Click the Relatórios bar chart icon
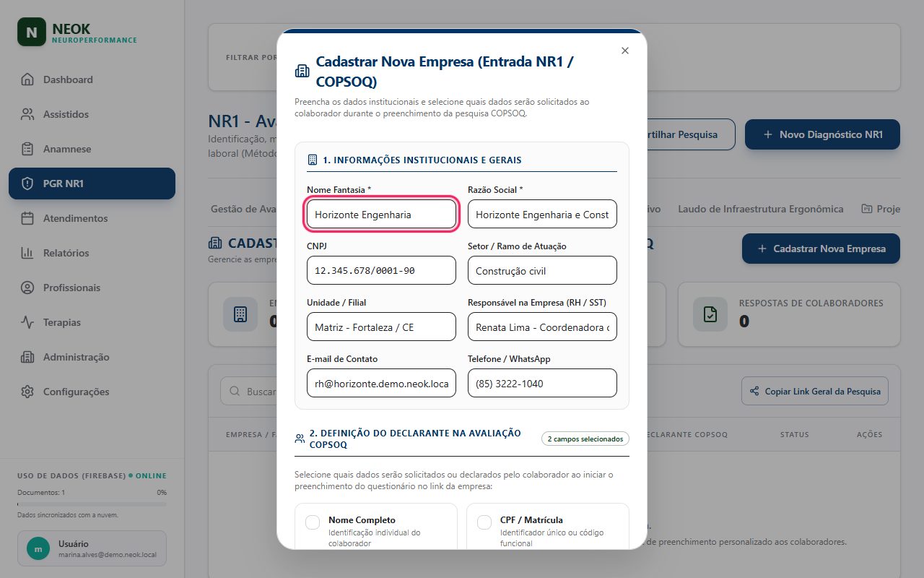The width and height of the screenshot is (924, 578). tap(27, 253)
